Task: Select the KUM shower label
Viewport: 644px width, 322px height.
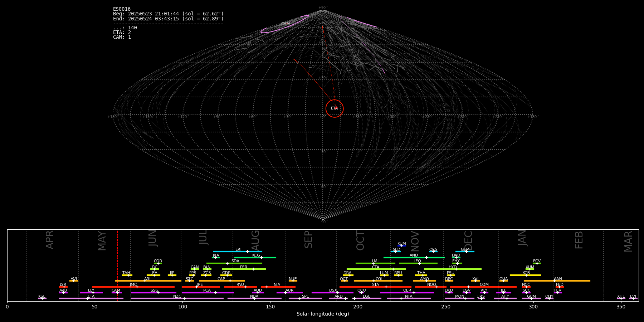Action: click(402, 243)
